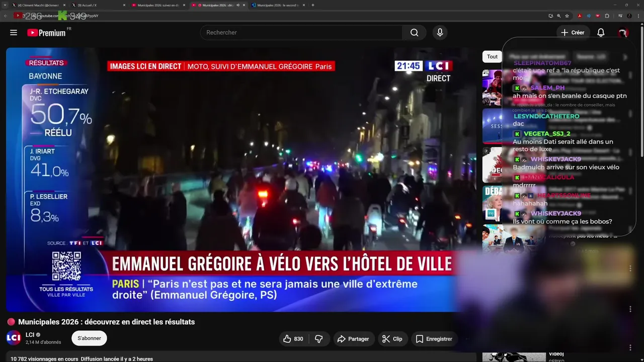Open the browser profile avatar
The height and width of the screenshot is (362, 644).
point(629,16)
